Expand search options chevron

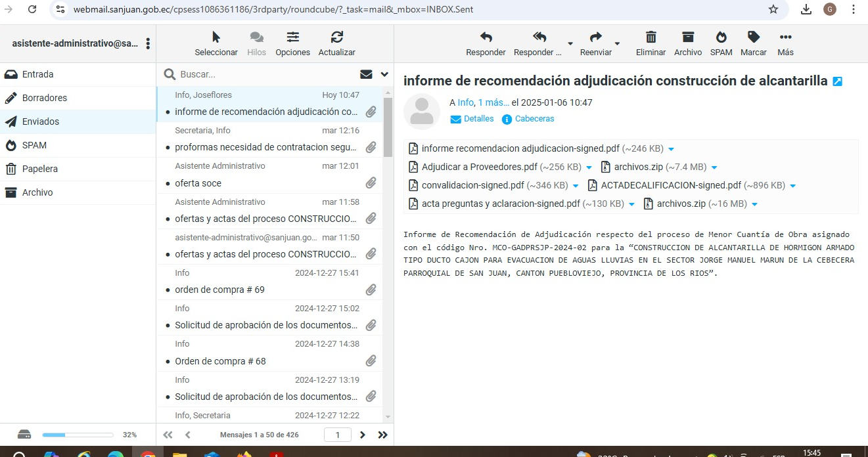[x=384, y=74]
